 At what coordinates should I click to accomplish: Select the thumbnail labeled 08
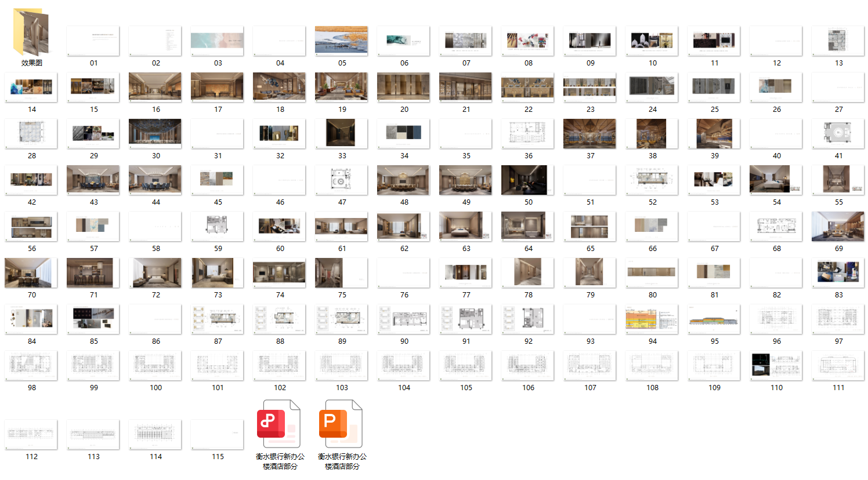tap(527, 41)
